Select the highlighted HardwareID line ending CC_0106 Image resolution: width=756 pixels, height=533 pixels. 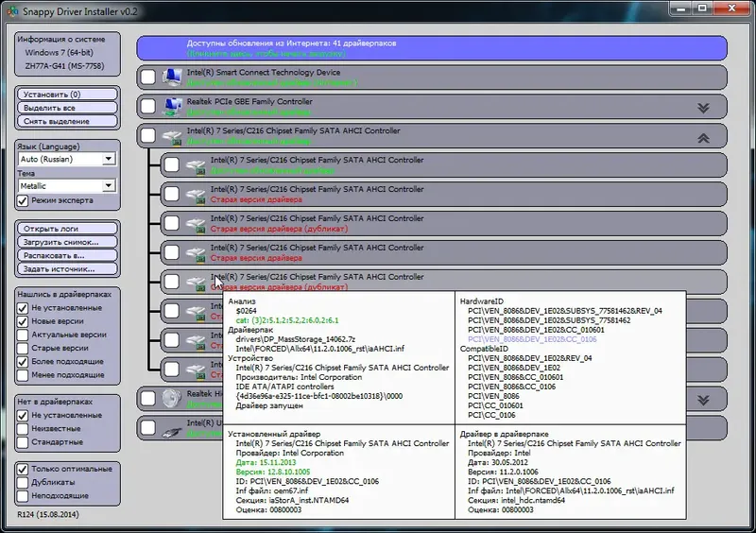(x=532, y=339)
